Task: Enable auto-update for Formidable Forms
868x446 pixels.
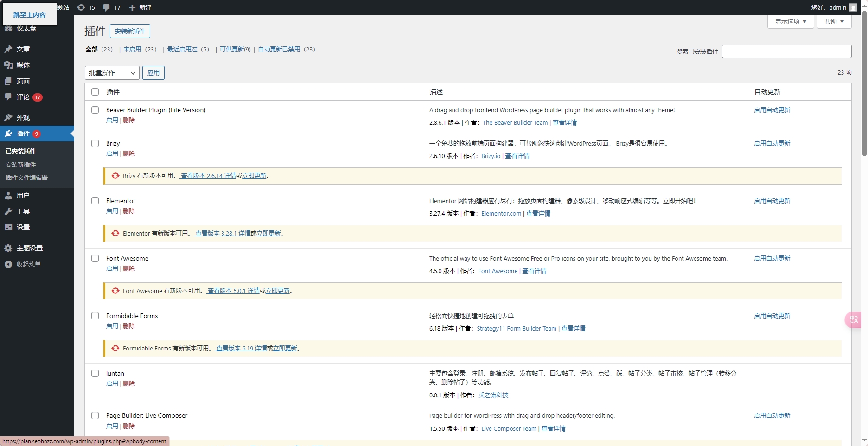Action: pos(772,316)
